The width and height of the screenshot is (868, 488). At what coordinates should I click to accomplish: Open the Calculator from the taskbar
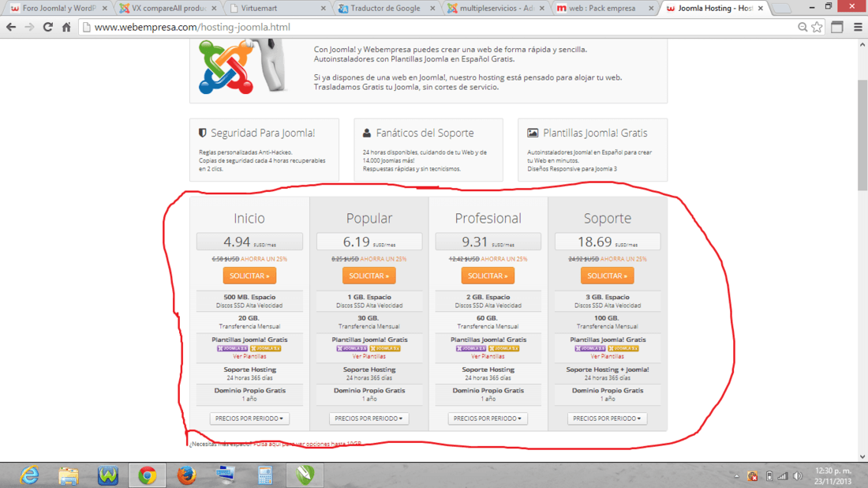pyautogui.click(x=265, y=475)
